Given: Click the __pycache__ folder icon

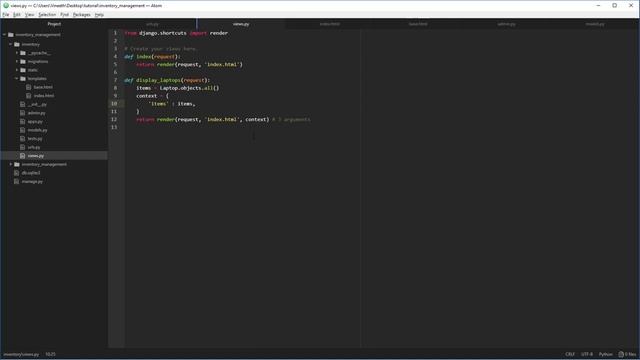Looking at the screenshot, I should pos(23,53).
